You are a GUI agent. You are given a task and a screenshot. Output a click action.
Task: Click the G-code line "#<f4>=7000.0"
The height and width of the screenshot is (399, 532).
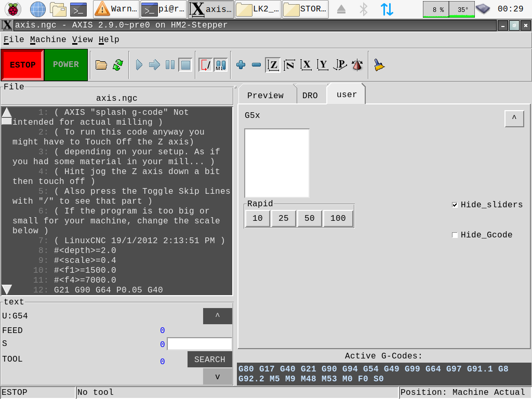pos(85,280)
